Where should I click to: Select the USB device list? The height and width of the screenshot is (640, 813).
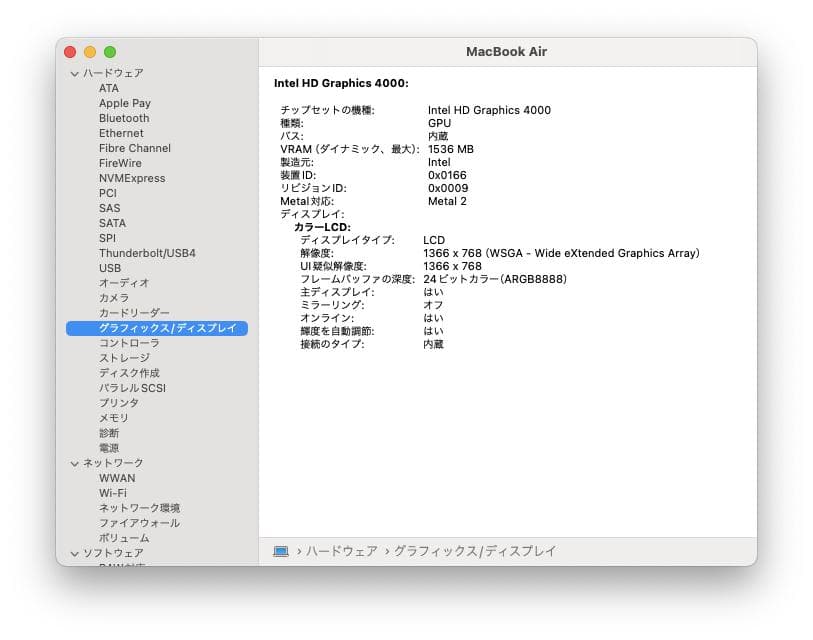click(x=111, y=268)
